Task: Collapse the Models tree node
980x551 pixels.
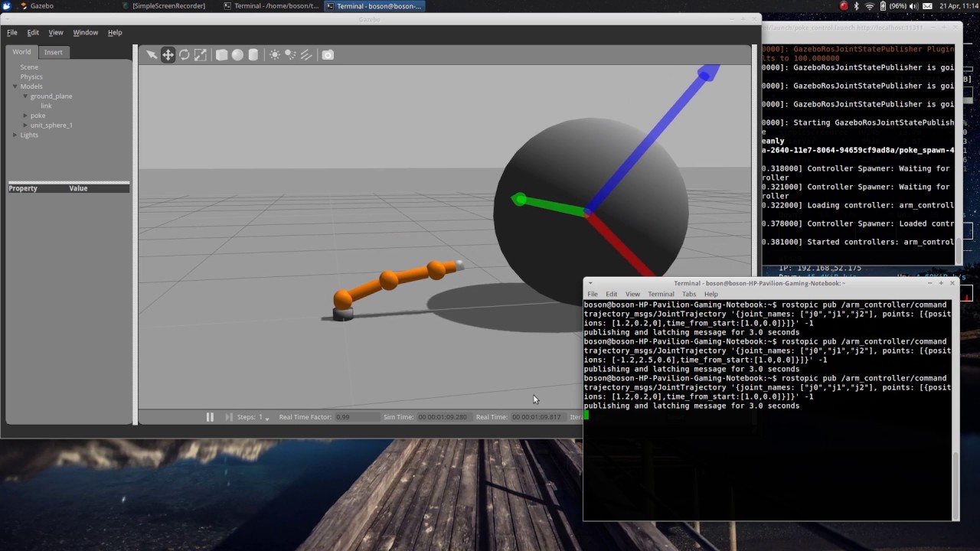Action: [x=15, y=86]
